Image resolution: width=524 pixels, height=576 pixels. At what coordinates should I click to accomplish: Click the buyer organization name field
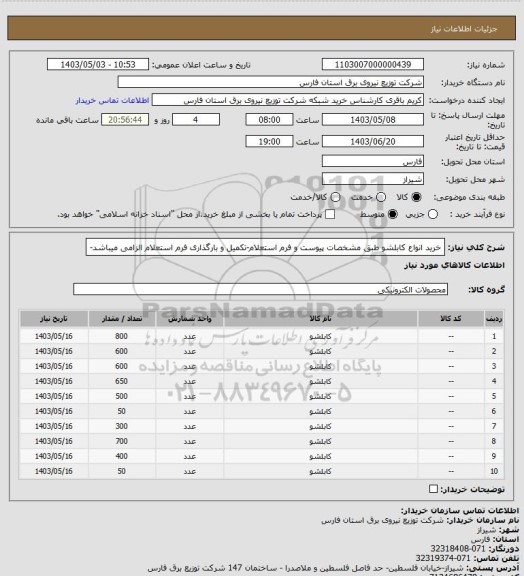pyautogui.click(x=270, y=82)
